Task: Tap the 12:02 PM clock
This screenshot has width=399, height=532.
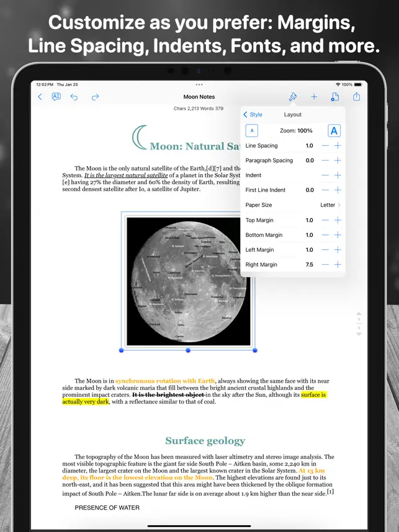Action: (x=45, y=84)
